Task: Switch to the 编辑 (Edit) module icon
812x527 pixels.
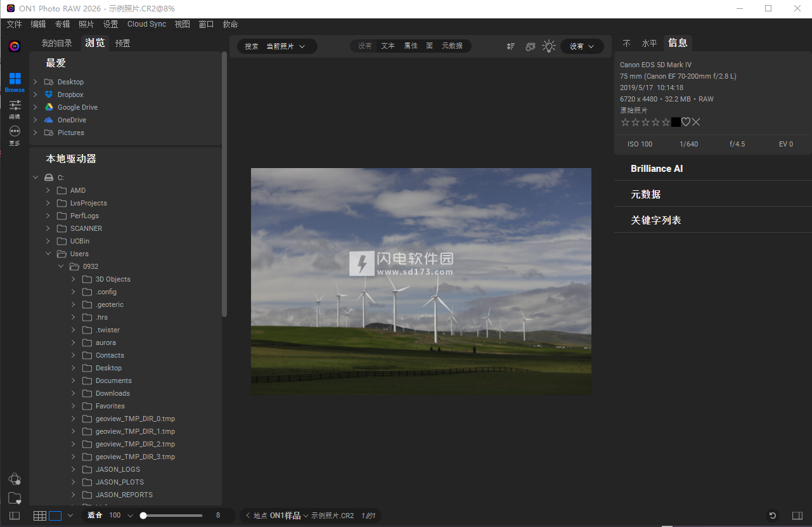Action: tap(15, 108)
